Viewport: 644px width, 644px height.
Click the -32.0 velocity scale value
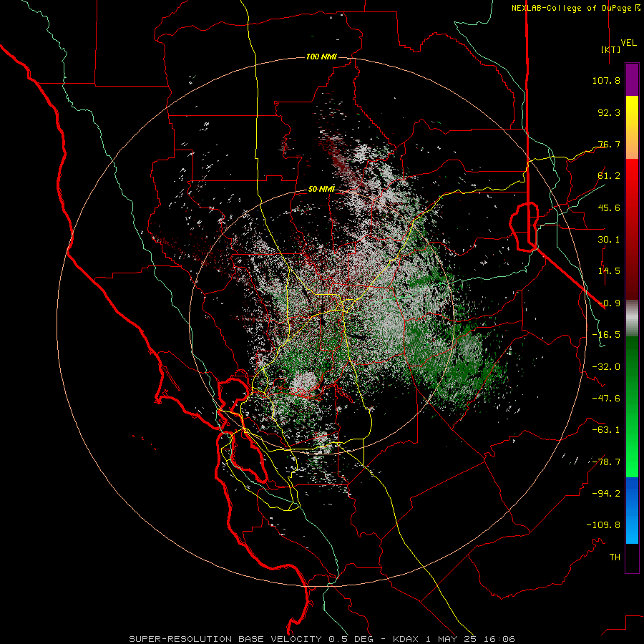(606, 367)
